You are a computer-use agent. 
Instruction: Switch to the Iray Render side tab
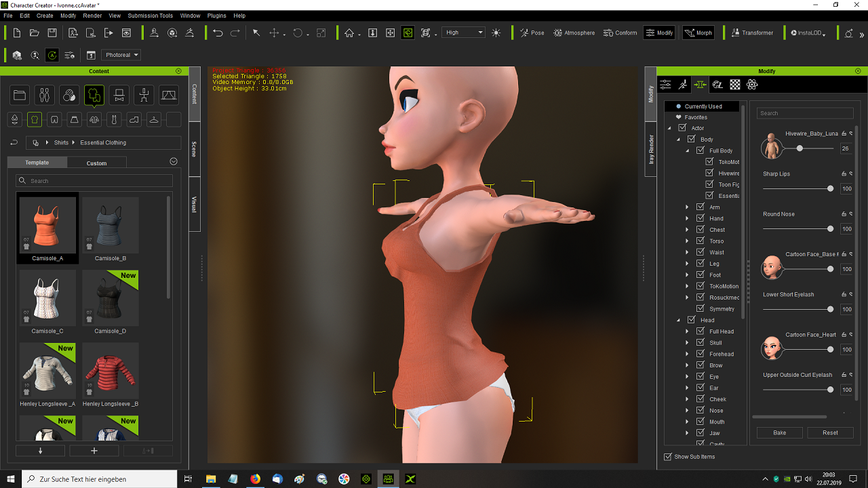(x=651, y=149)
